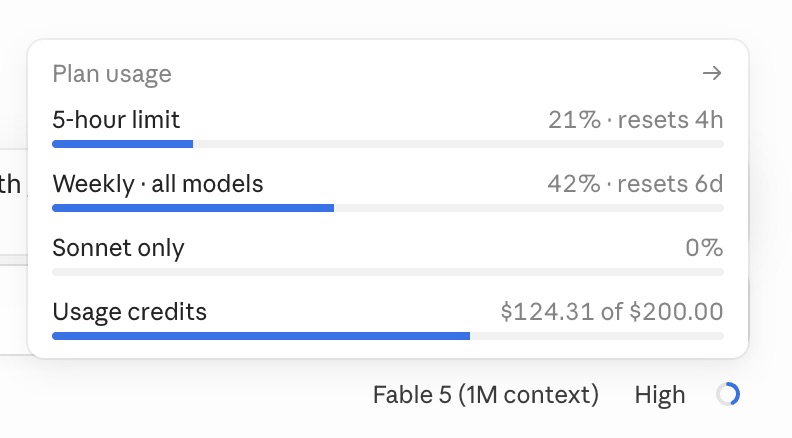792x438 pixels.
Task: Click the weekly all models progress bar
Action: click(388, 208)
